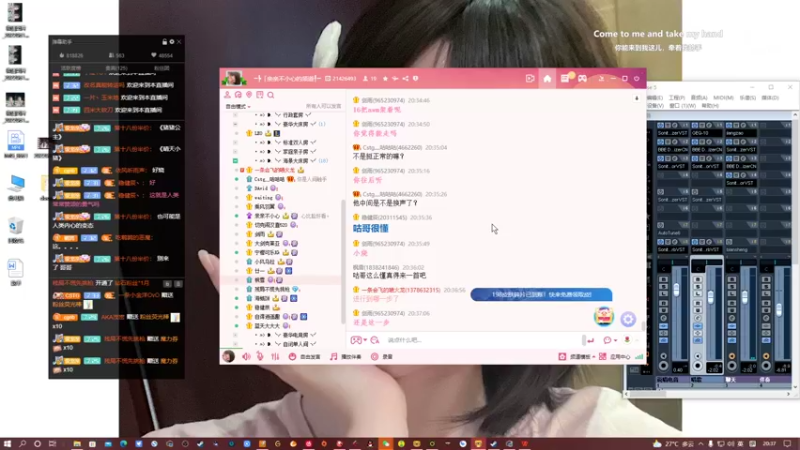Open the chat bubble options dropdown
Image resolution: width=800 pixels, height=450 pixels.
(x=616, y=340)
